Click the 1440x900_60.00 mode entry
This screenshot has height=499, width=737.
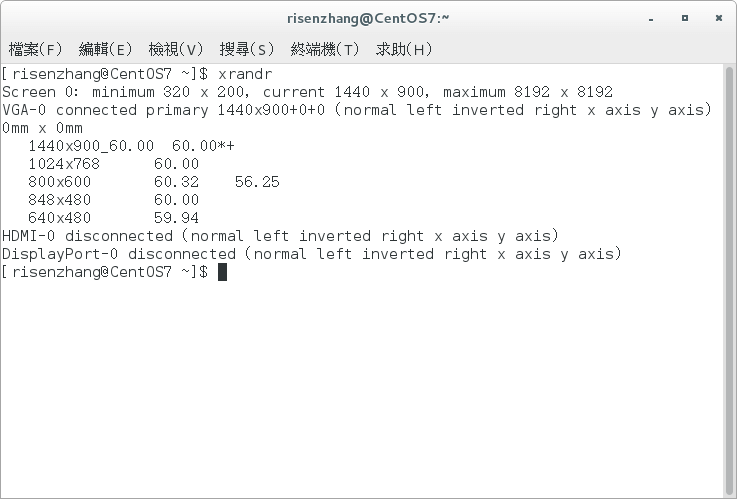[91, 146]
